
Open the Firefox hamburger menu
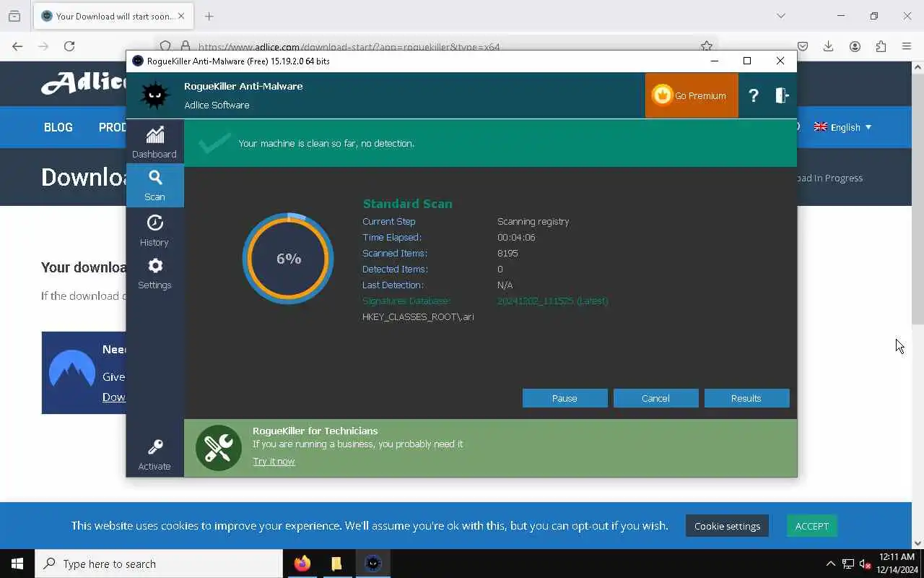point(907,46)
